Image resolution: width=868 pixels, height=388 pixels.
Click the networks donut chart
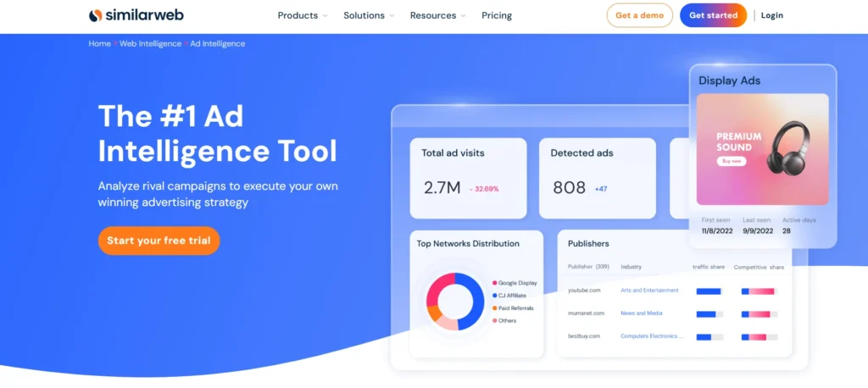(455, 302)
